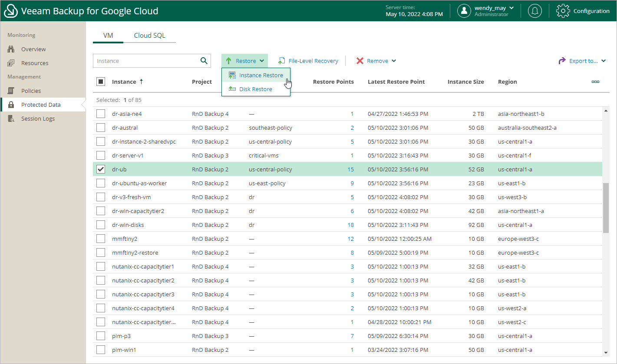Click the File-Level Recovery icon
Viewport: 617px width, 364px height.
tap(282, 61)
